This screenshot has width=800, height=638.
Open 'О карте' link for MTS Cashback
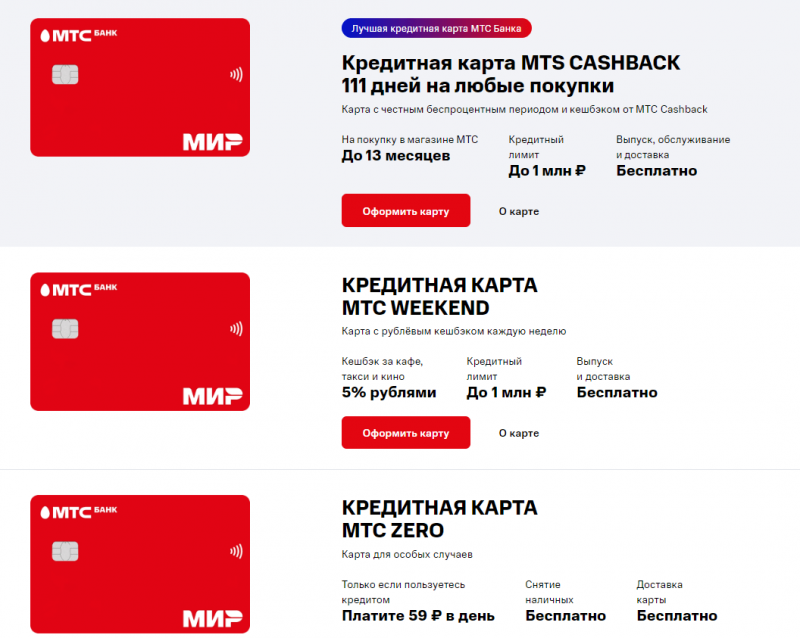pyautogui.click(x=519, y=212)
